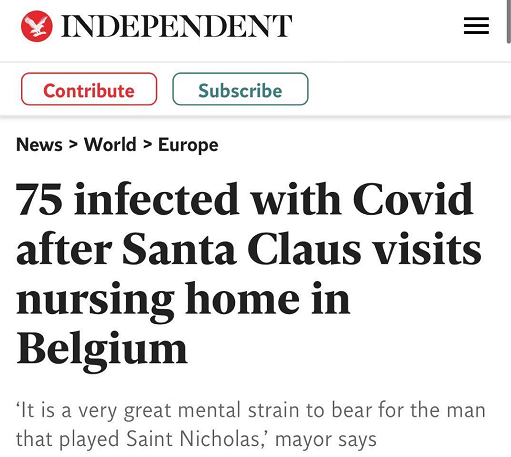
Task: Click 'mayor says' in the subheading
Action: 326,440
